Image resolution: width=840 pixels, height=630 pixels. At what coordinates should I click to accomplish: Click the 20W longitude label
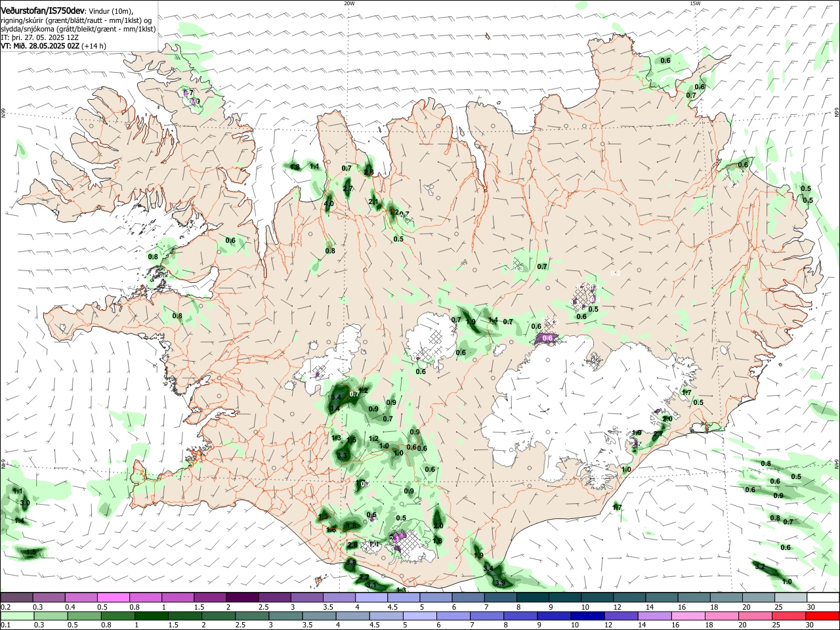coord(349,3)
